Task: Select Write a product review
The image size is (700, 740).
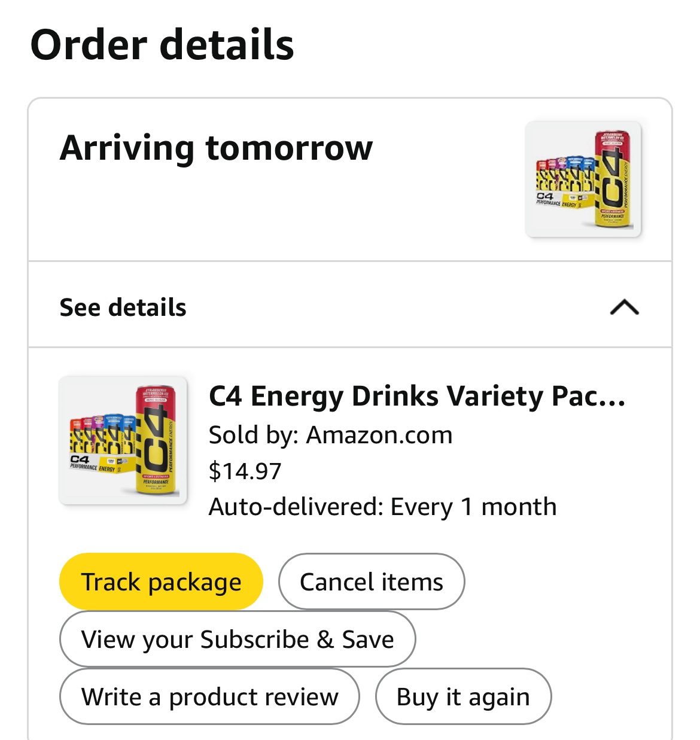Action: pyautogui.click(x=210, y=696)
